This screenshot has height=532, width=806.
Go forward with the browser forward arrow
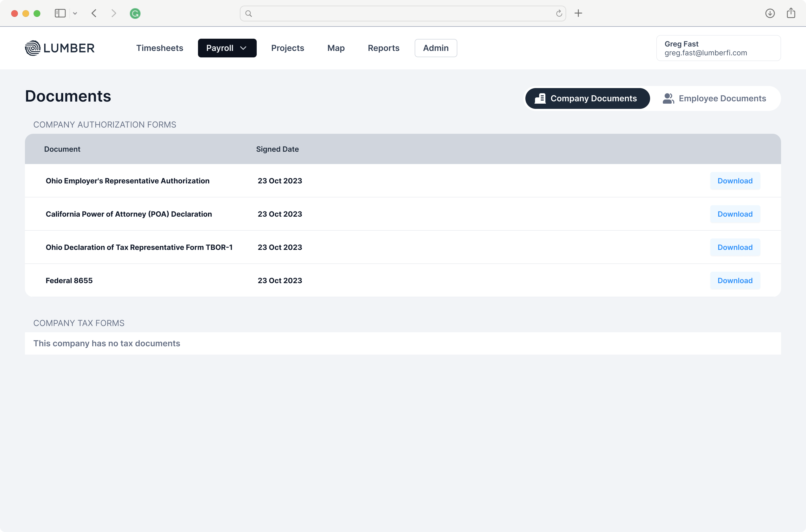pyautogui.click(x=114, y=13)
